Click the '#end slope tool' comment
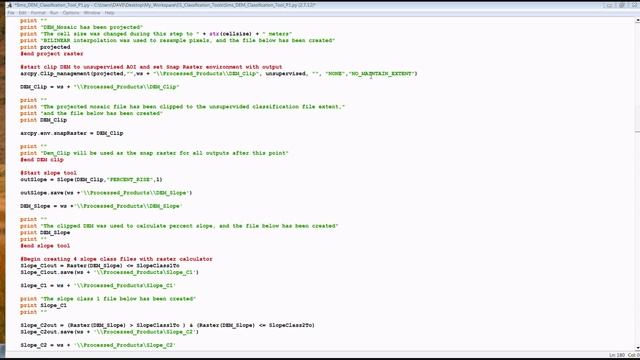The image size is (640, 360). (45, 246)
